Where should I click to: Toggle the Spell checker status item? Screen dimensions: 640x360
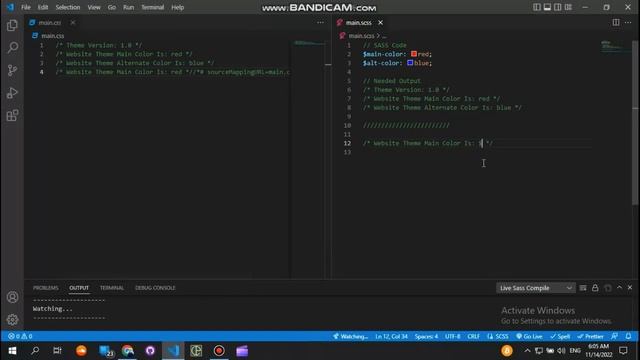pos(560,336)
